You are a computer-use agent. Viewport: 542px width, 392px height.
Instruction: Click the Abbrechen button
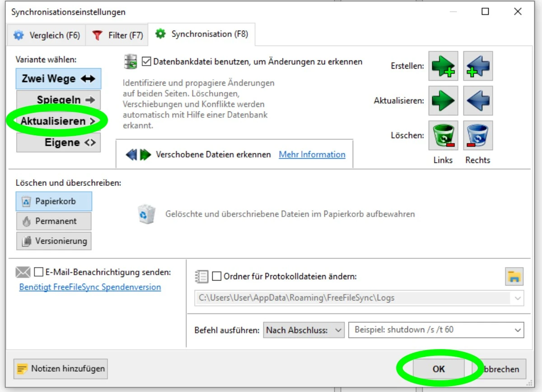[499, 369]
